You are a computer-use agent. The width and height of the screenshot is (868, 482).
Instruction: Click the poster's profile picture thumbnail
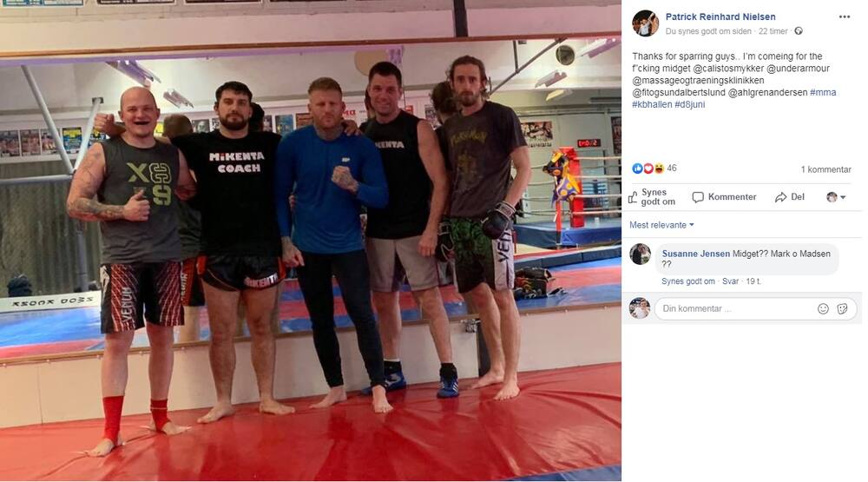(646, 23)
